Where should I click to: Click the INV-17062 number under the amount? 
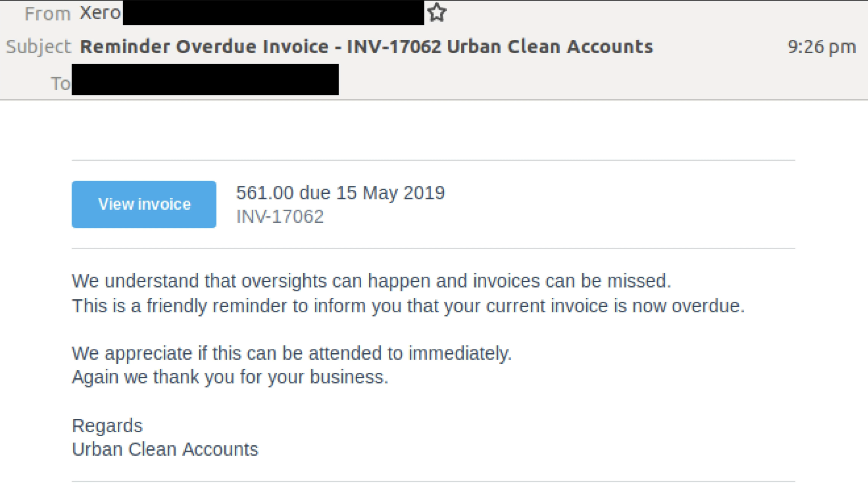[280, 216]
